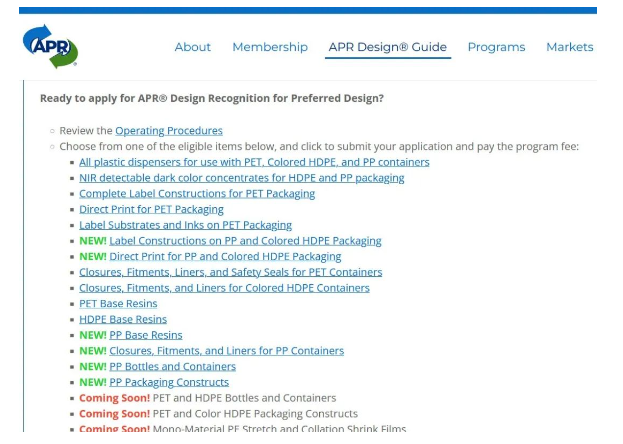Open Closures and Safety Seals for PET Containers
623x444 pixels.
coord(230,272)
